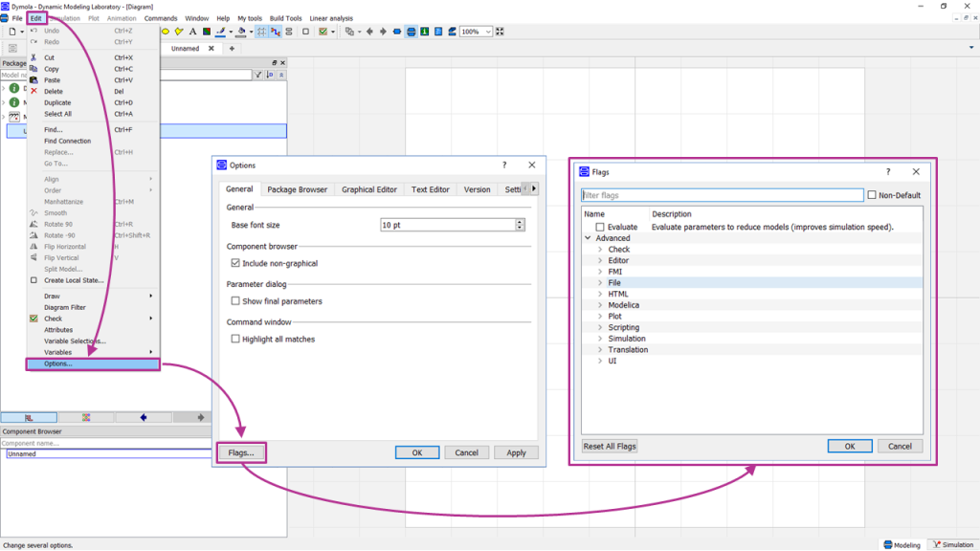
Task: Click the blue back arrow below package browser
Action: [x=144, y=417]
